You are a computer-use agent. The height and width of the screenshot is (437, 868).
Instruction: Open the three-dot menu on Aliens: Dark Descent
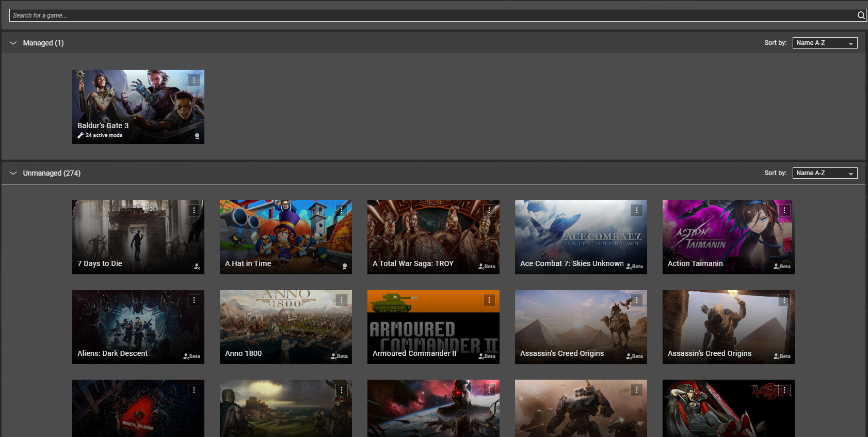pyautogui.click(x=194, y=300)
